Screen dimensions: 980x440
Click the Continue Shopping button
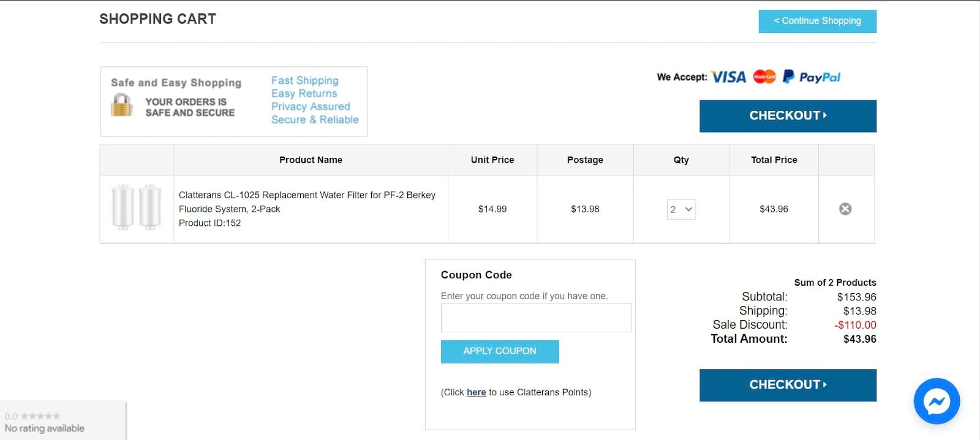[817, 21]
